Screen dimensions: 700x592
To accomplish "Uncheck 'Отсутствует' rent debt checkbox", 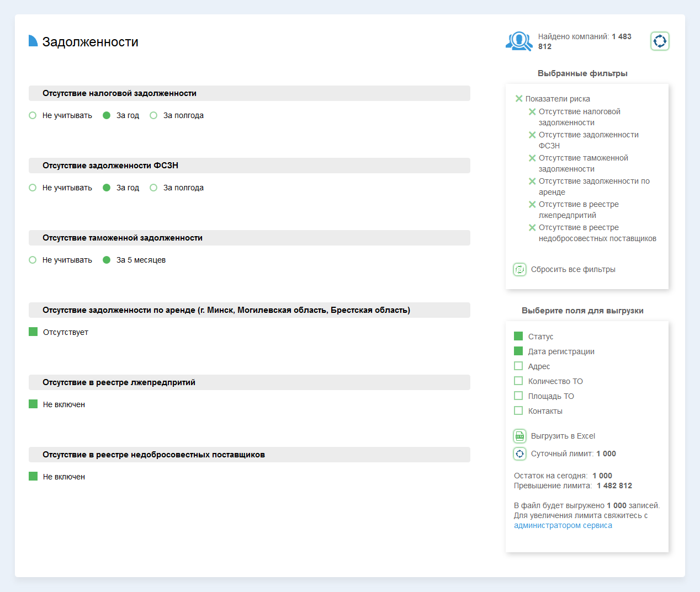I will click(x=33, y=332).
